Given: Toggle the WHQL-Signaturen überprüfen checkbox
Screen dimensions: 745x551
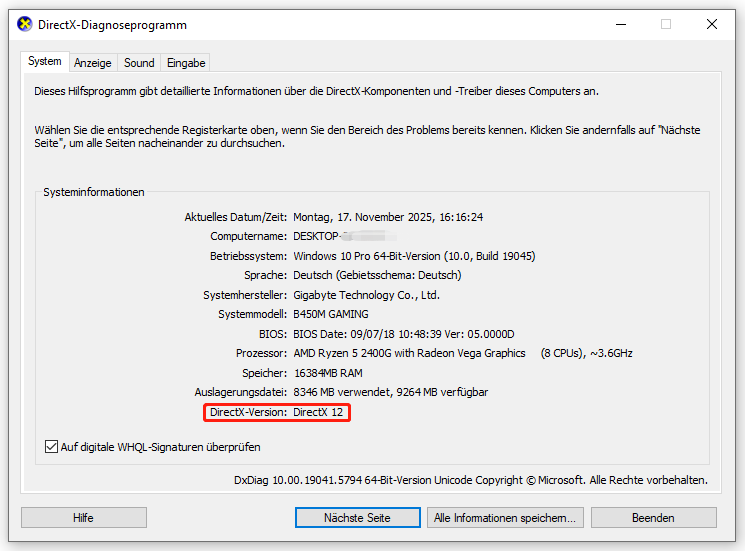Looking at the screenshot, I should coord(51,447).
